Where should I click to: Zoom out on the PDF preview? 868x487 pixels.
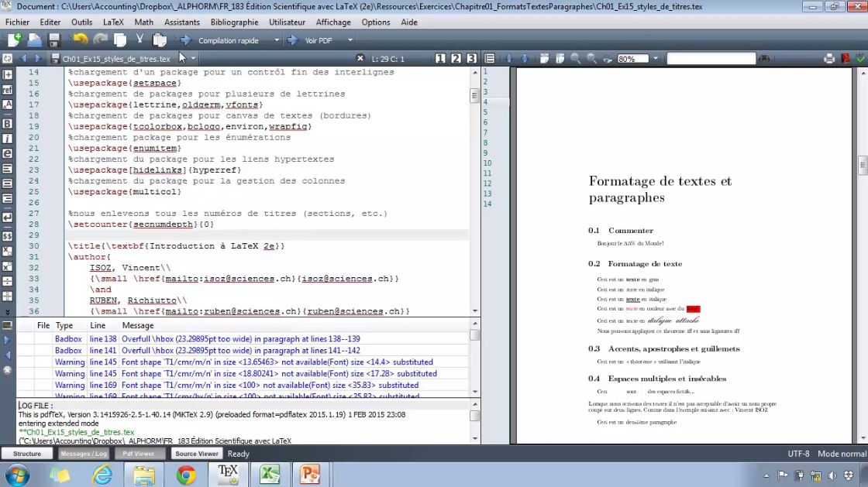pyautogui.click(x=591, y=58)
